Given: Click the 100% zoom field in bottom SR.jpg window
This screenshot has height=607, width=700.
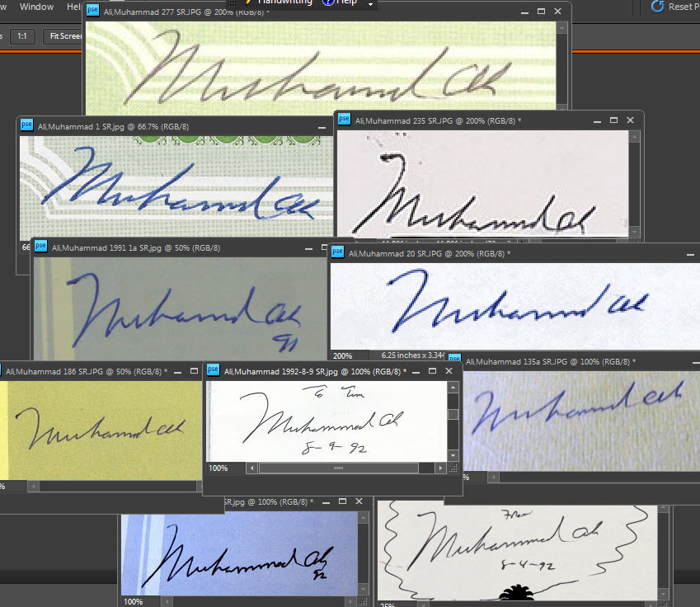Looking at the screenshot, I should (133, 602).
